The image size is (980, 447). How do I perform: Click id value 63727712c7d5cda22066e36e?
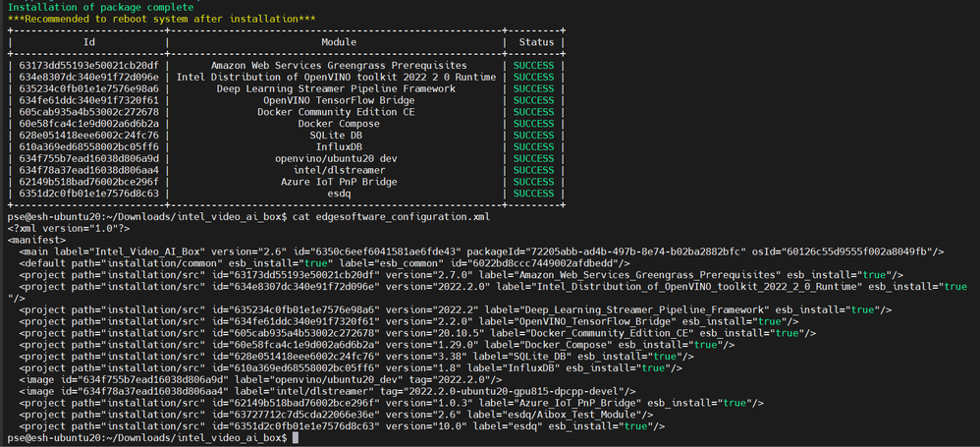coord(303,415)
